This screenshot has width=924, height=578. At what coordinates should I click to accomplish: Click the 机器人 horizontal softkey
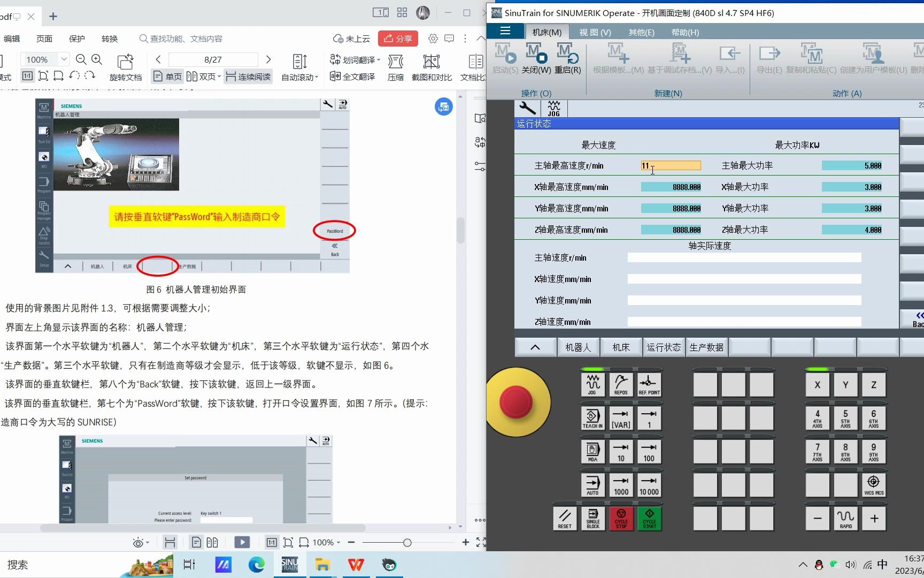click(578, 347)
